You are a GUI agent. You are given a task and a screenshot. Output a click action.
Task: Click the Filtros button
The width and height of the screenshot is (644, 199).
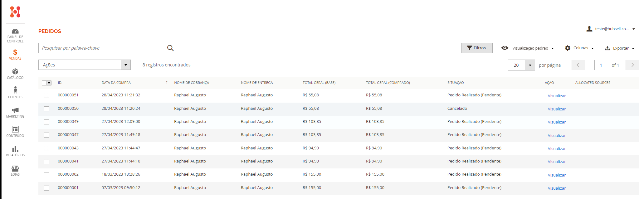pyautogui.click(x=476, y=48)
